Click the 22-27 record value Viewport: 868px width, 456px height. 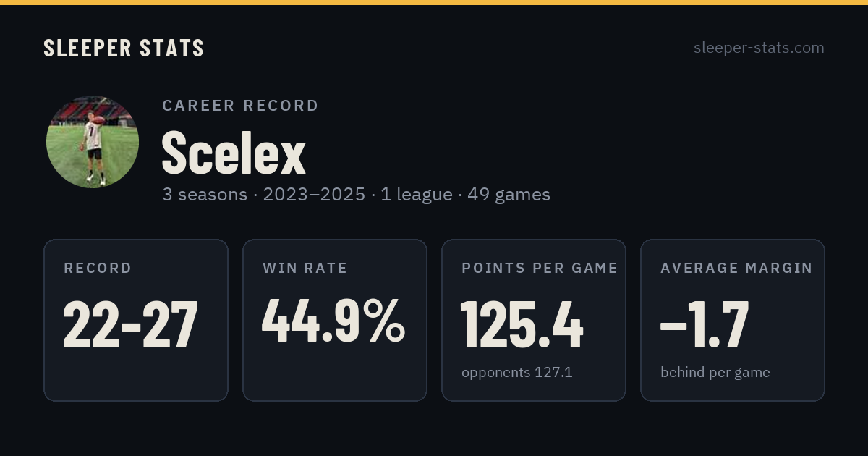pyautogui.click(x=131, y=324)
